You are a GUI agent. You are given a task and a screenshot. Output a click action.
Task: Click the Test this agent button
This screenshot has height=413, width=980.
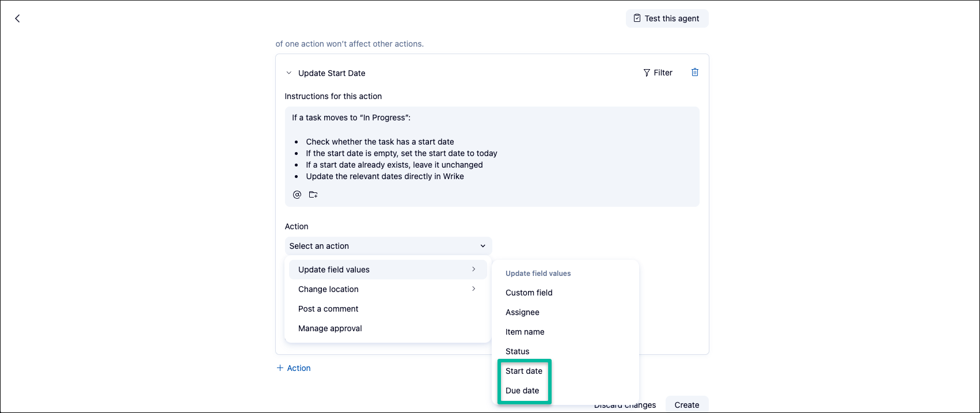(667, 18)
